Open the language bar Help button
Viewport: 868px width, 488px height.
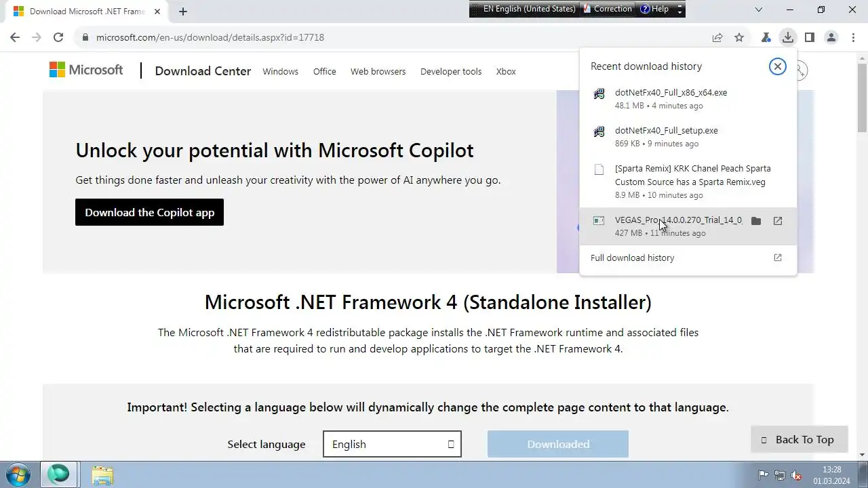[x=654, y=9]
